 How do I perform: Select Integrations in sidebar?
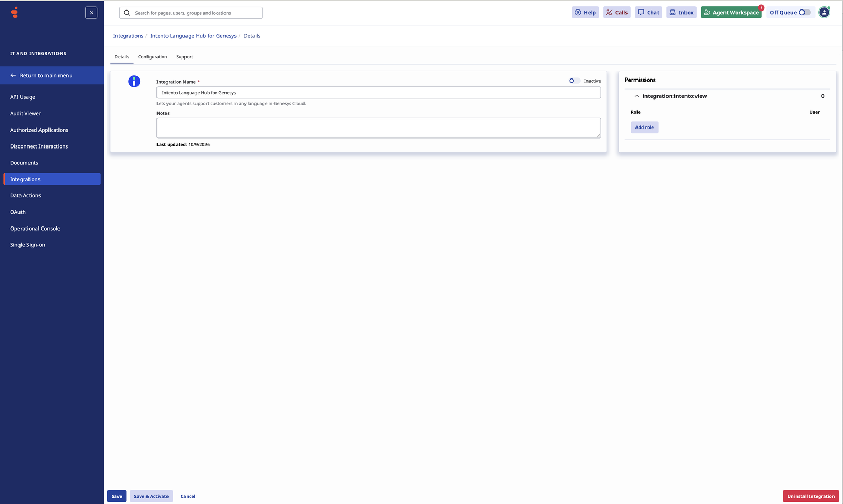click(52, 179)
